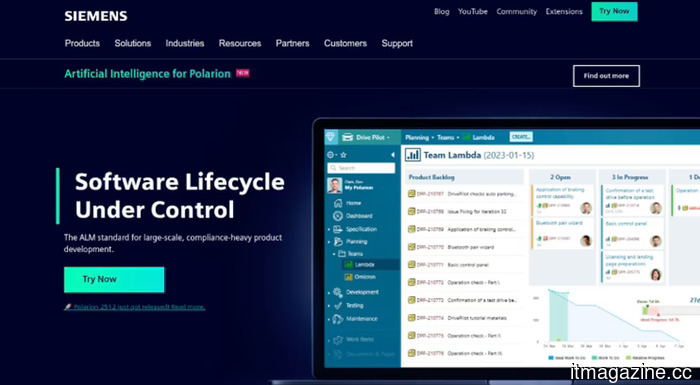Visit the YouTube link

(x=473, y=12)
